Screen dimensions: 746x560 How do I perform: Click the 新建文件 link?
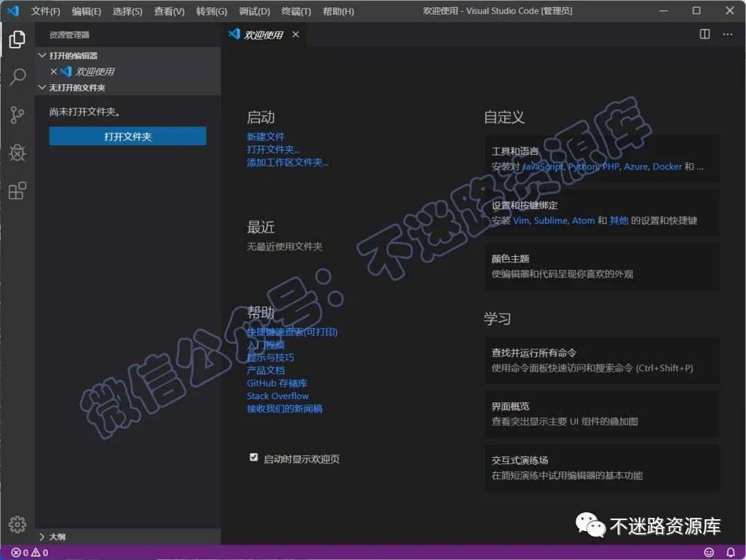point(265,137)
